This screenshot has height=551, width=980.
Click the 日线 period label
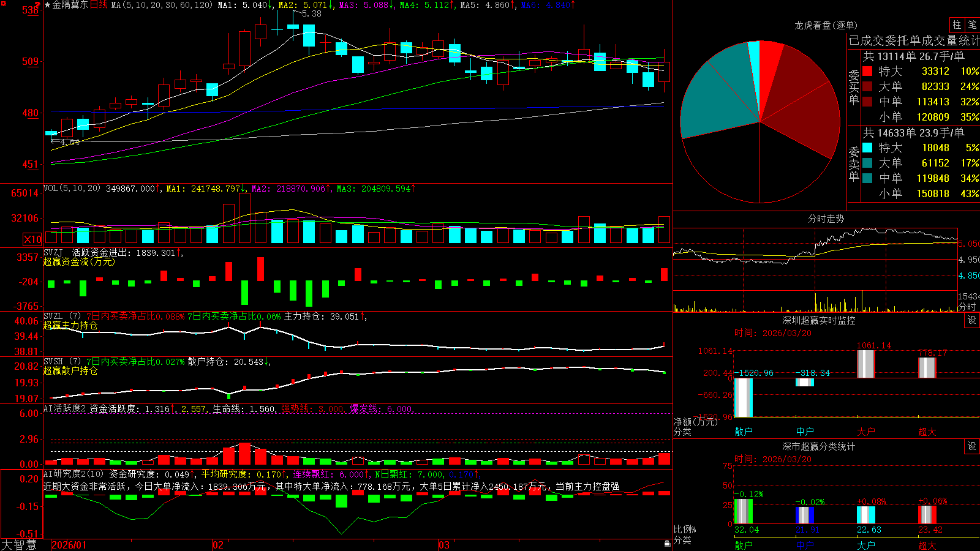pos(99,5)
